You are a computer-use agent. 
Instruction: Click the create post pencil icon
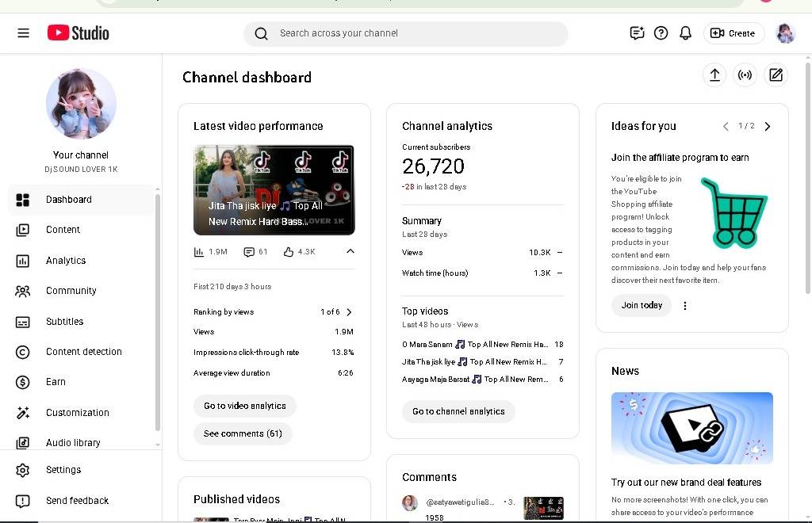(776, 75)
